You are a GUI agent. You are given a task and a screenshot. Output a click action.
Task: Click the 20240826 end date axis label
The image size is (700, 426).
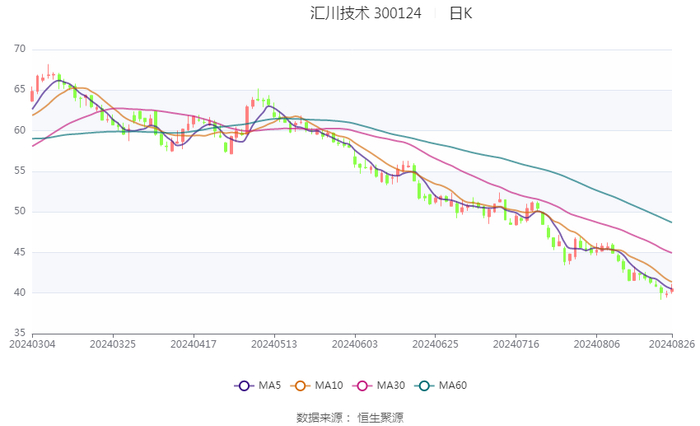tap(671, 343)
